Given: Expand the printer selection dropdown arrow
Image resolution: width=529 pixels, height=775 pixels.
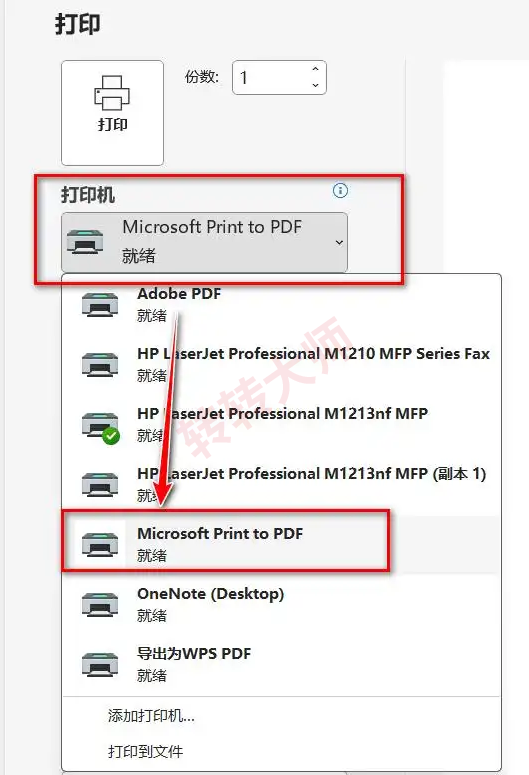Looking at the screenshot, I should [339, 242].
